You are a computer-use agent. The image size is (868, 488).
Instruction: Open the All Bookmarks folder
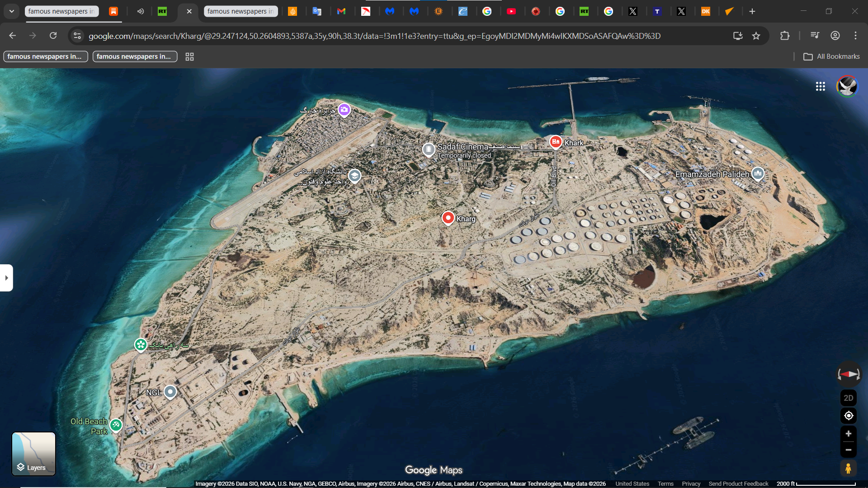(831, 56)
